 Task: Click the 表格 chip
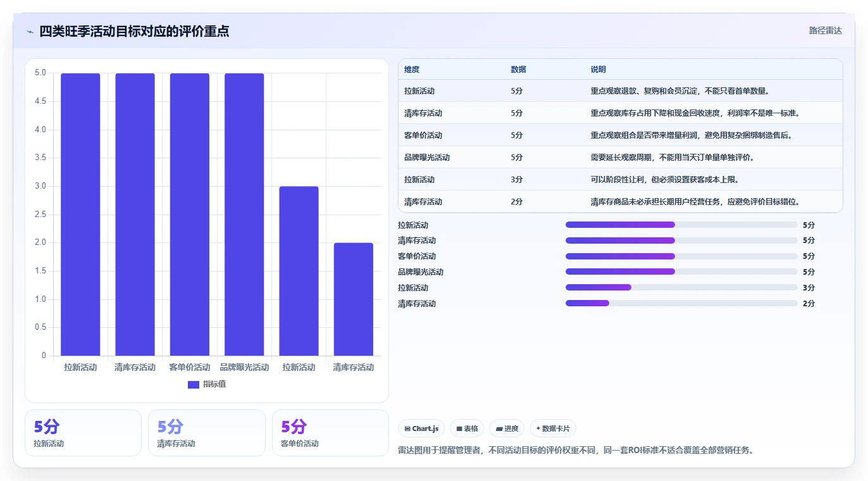(467, 428)
